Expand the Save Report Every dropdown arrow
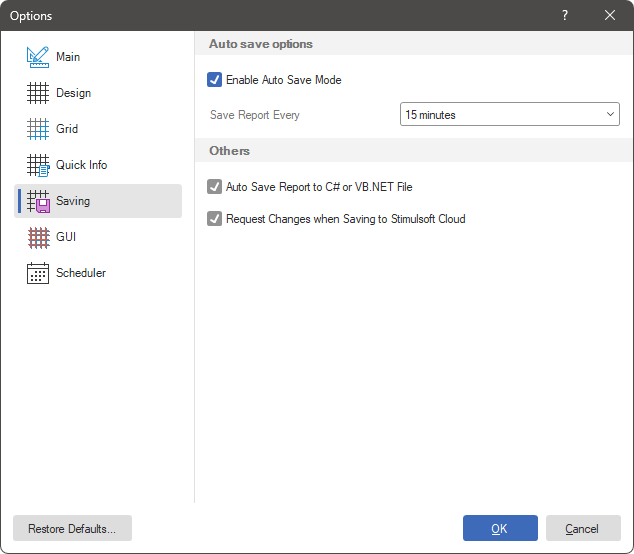634x554 pixels. click(611, 115)
